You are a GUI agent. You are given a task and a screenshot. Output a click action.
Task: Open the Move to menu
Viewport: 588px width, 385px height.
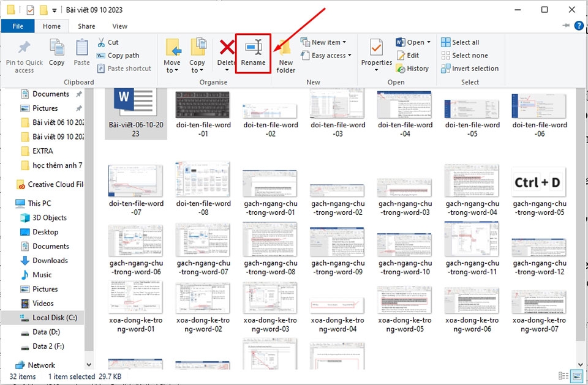coord(172,56)
